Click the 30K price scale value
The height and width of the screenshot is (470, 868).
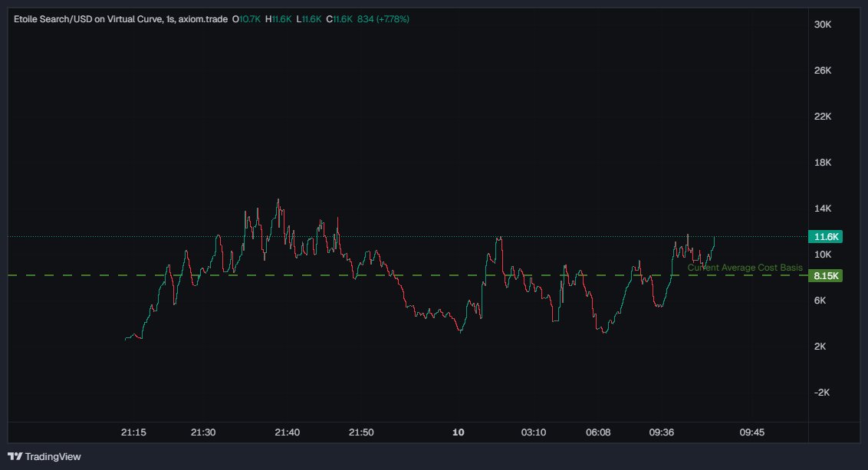[x=823, y=24]
